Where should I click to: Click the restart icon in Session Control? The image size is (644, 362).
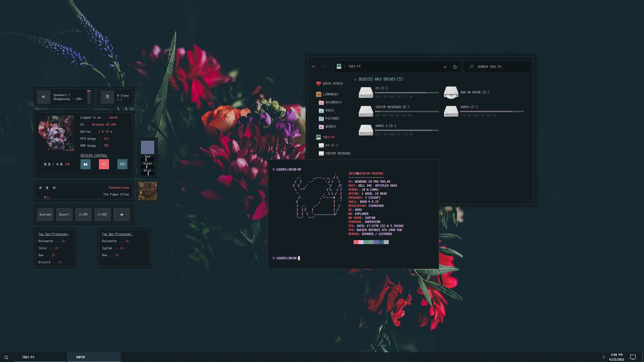(x=86, y=164)
